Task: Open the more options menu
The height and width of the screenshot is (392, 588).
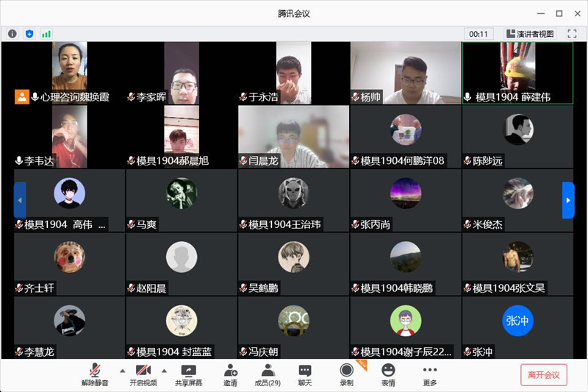Action: pos(430,375)
